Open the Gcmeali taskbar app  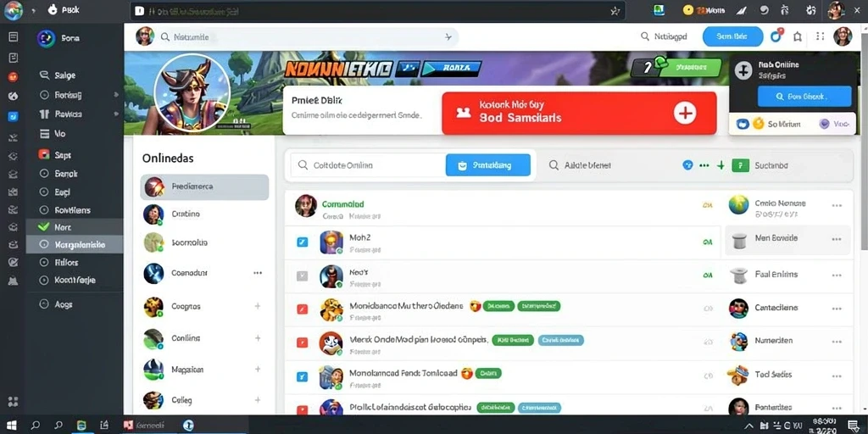click(x=144, y=426)
